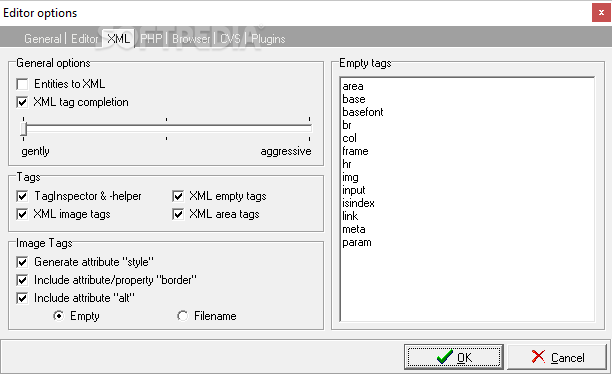Viewport: 612px width, 375px height.
Task: Click the Cancel button
Action: [x=557, y=357]
